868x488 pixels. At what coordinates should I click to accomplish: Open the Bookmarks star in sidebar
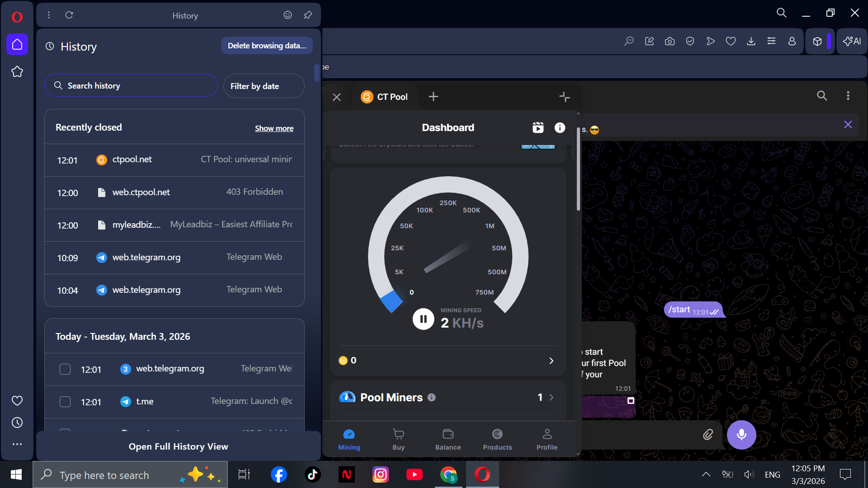point(17,71)
